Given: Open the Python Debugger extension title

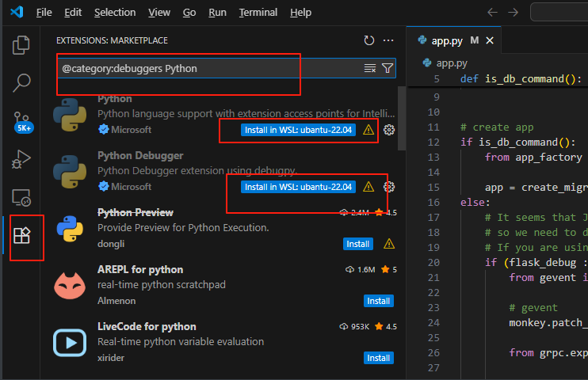Looking at the screenshot, I should (x=140, y=155).
